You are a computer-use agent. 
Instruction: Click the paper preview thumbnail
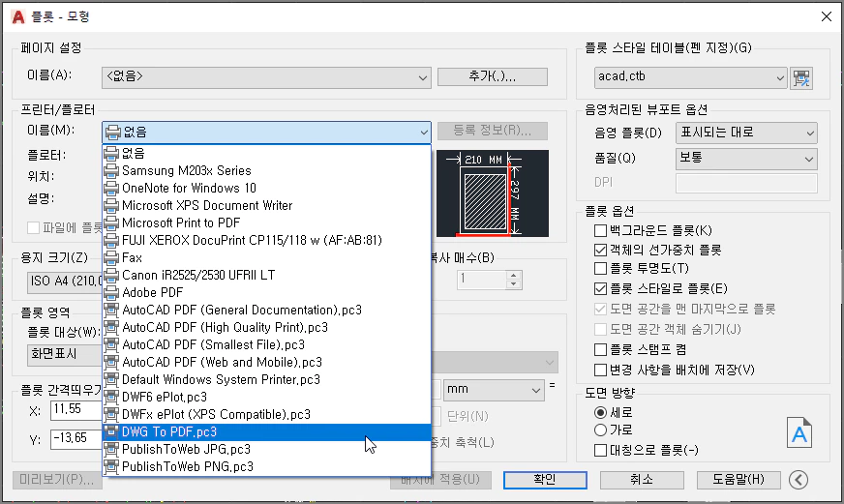tap(493, 193)
